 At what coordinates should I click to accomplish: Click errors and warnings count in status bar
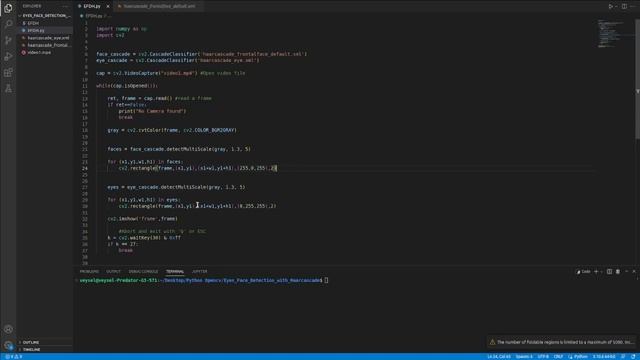click(14, 357)
